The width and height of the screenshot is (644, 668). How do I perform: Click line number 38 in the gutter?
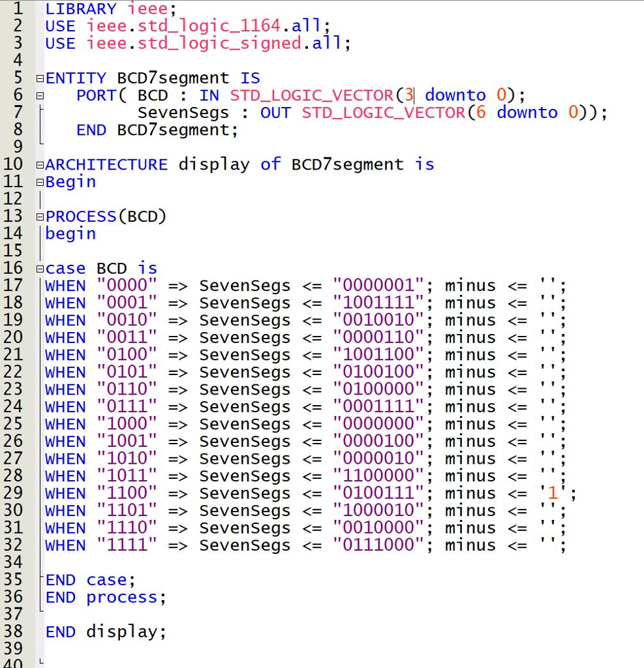point(14,631)
